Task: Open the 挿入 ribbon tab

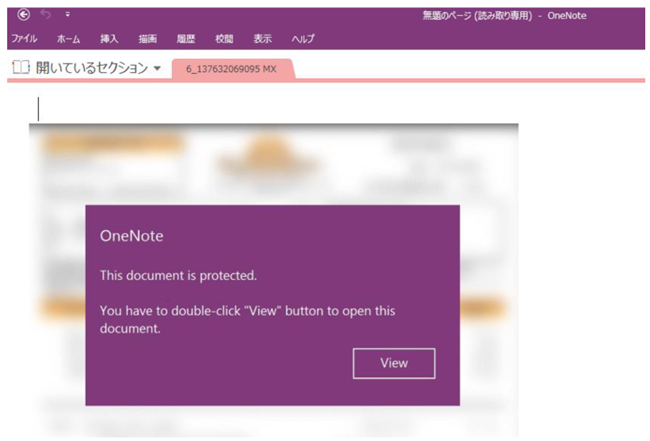Action: (109, 39)
